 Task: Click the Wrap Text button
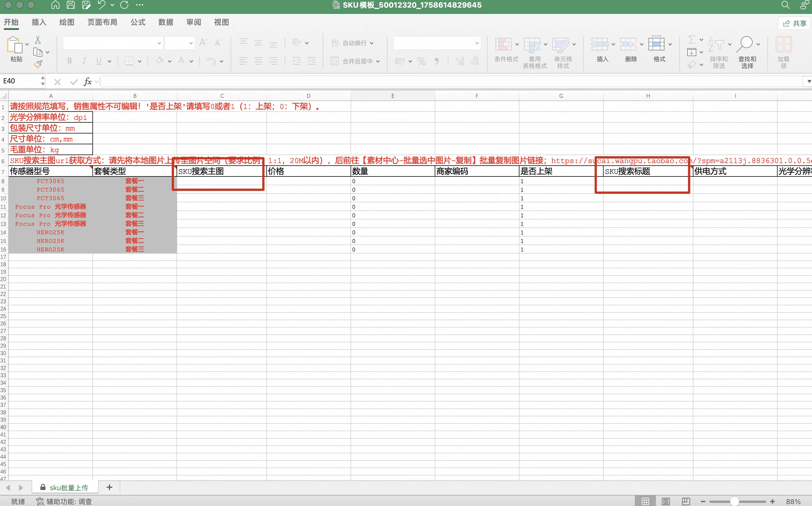click(352, 43)
